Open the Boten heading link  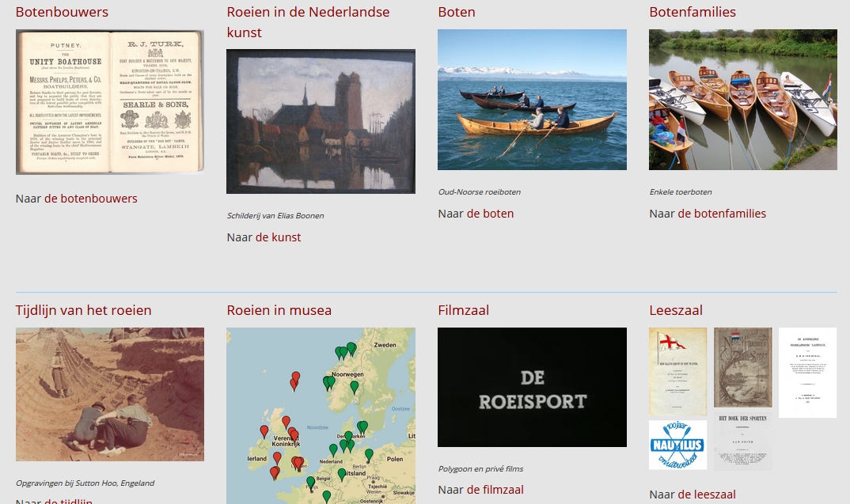(457, 12)
